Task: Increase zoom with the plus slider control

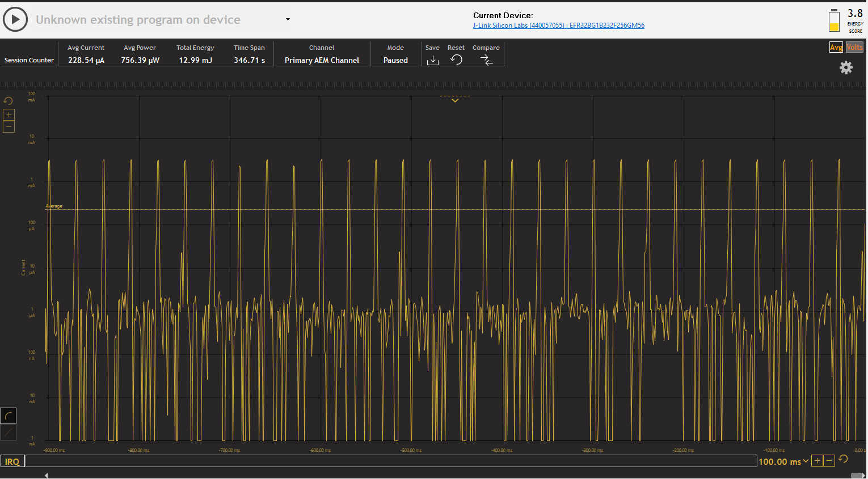Action: [9, 115]
